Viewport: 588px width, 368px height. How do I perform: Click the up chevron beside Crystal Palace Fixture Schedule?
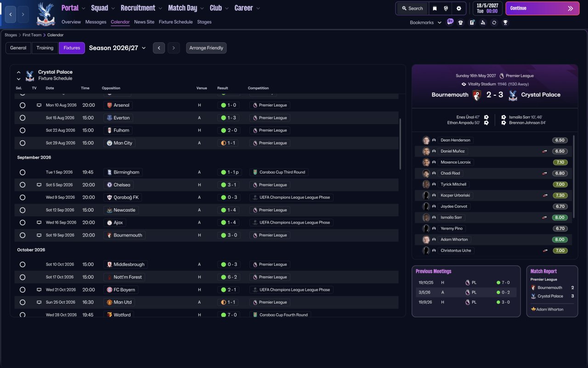19,72
